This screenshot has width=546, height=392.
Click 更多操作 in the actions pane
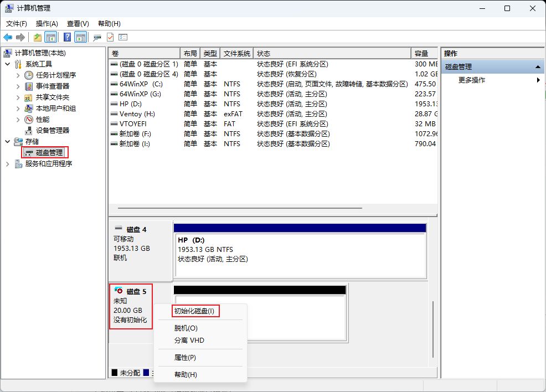pos(472,80)
